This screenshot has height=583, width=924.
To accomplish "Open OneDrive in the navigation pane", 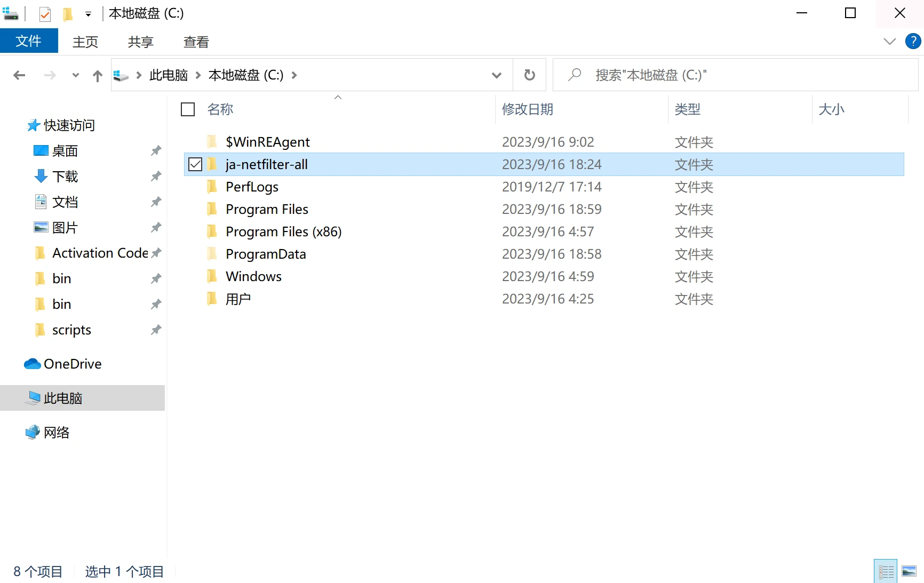I will (x=73, y=364).
